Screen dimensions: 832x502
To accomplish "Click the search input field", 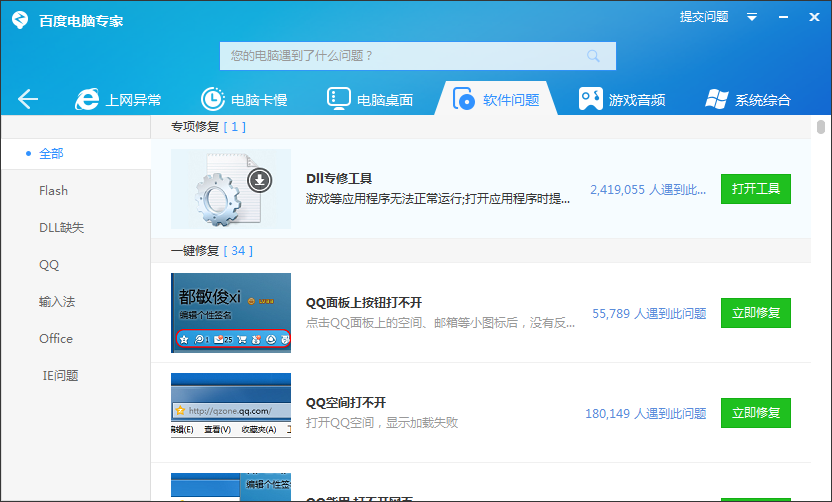I will tap(400, 56).
